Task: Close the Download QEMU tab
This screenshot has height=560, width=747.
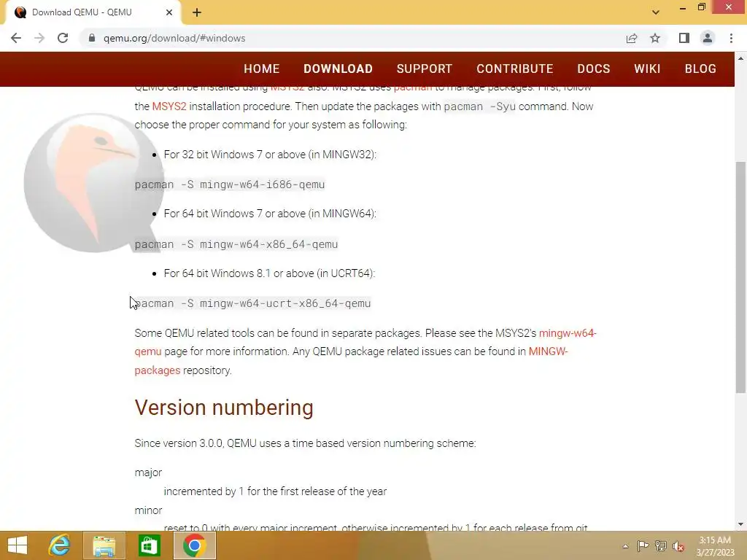Action: coord(169,12)
